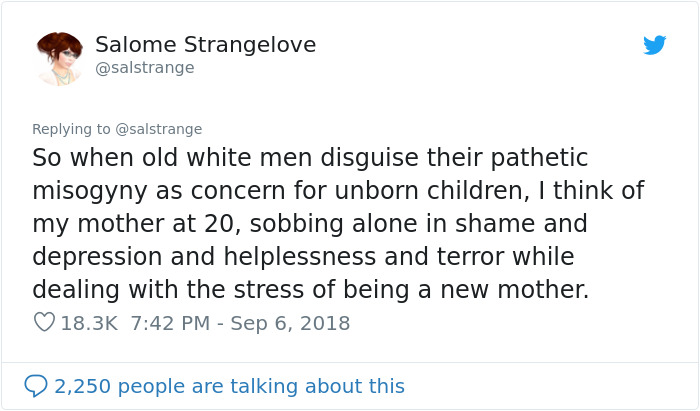Open Salome Strangelove's profile avatar
Screen dimensions: 700x411
(x=59, y=58)
